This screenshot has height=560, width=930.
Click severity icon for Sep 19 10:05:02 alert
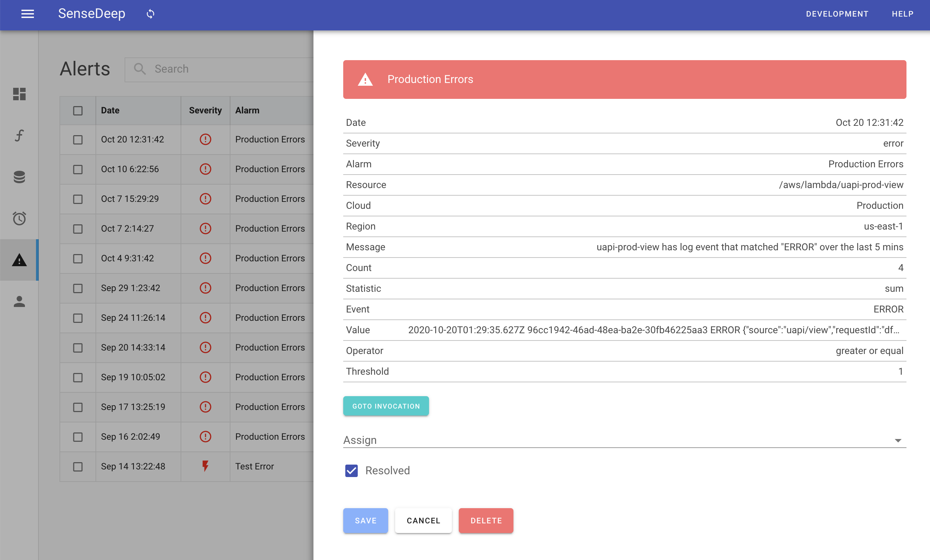(205, 377)
